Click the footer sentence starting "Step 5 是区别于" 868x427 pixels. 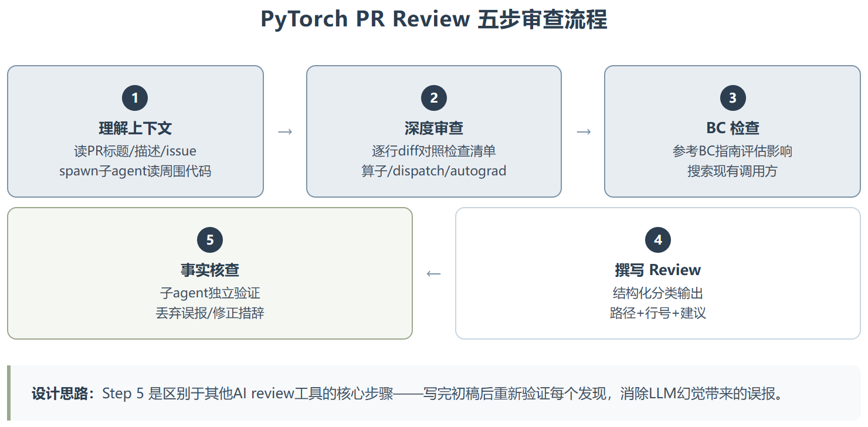pyautogui.click(x=442, y=394)
